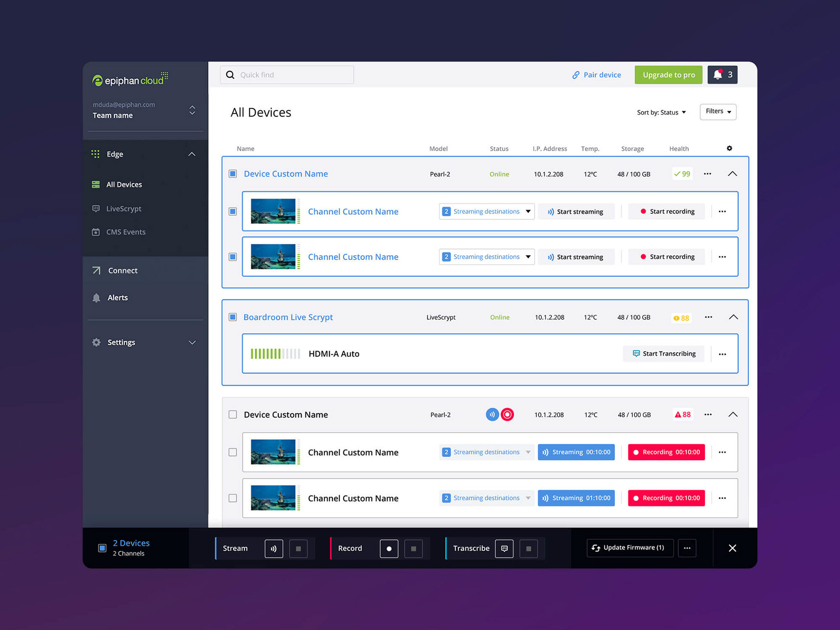Go to CMS Events in sidebar
Screen dimensions: 840x630
pos(126,232)
